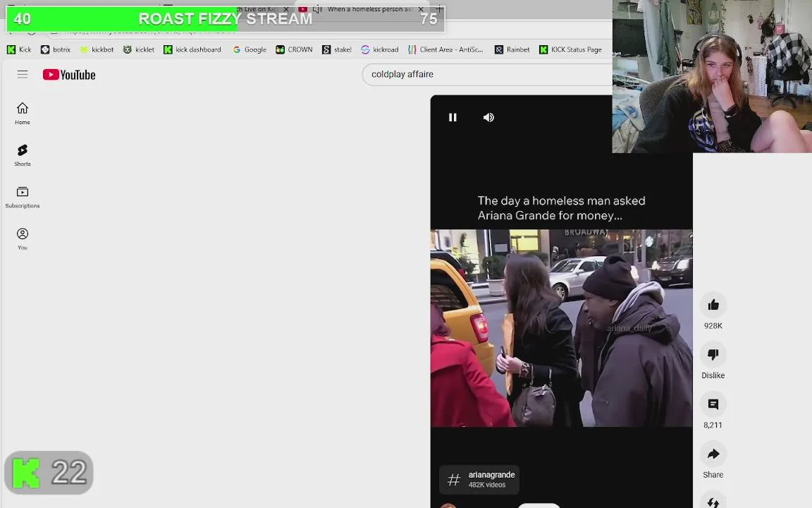Open Subscriptions in the sidebar
The width and height of the screenshot is (812, 508).
(23, 197)
